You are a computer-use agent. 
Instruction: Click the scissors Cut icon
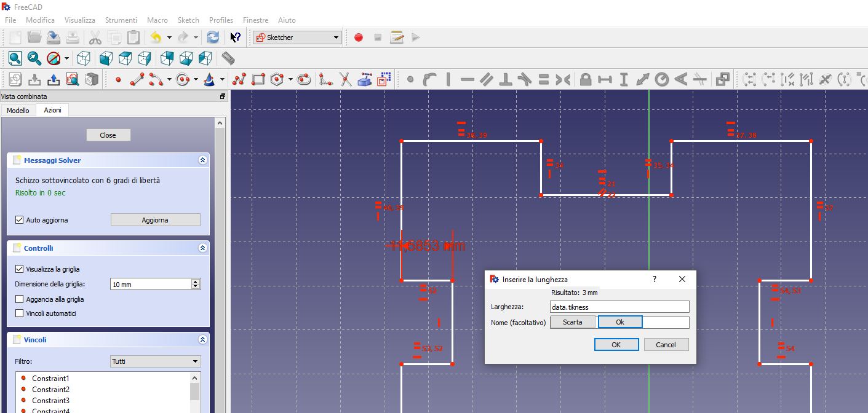coord(95,37)
